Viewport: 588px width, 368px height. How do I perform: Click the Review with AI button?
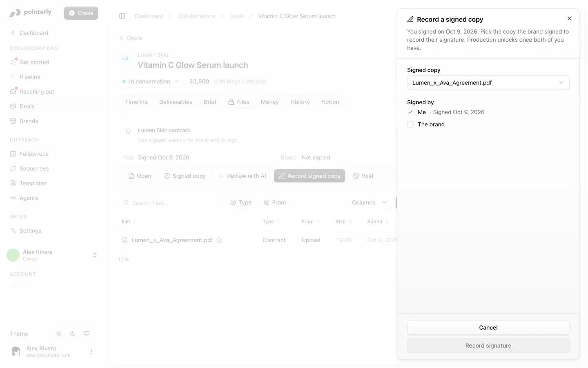pyautogui.click(x=243, y=176)
